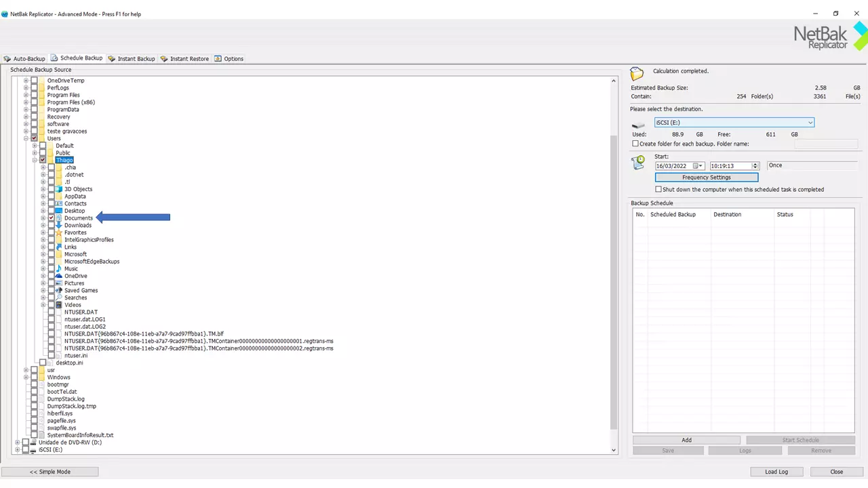Click the Windows folder icon
This screenshot has width=868, height=488.
[42, 378]
